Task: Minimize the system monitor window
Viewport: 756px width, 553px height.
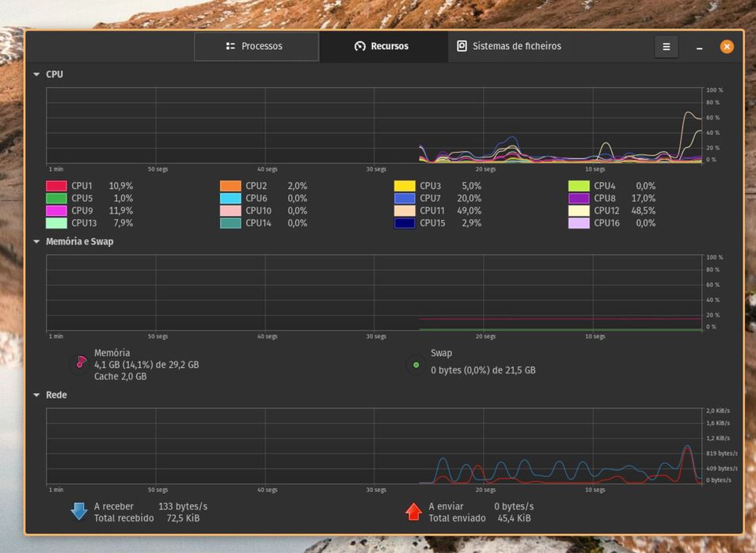Action: click(x=699, y=47)
